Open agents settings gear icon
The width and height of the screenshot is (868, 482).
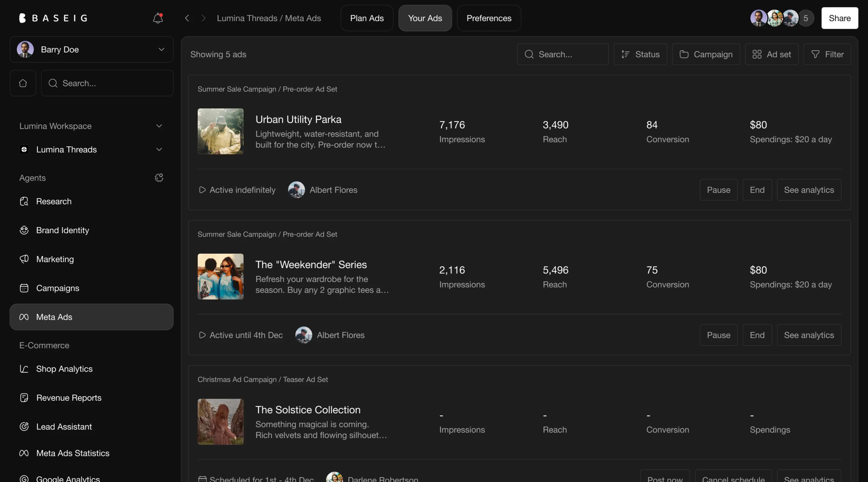point(159,178)
